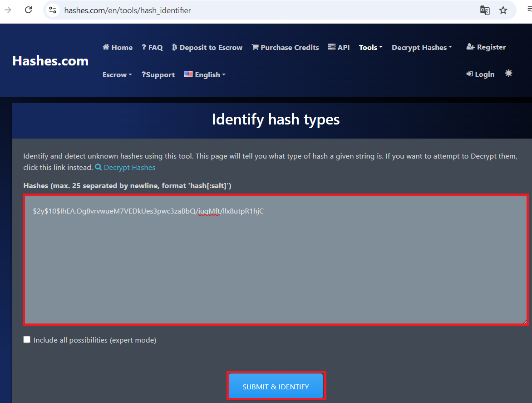Enable Include all possibilities checkbox
Screen dimensions: 532x403
[27, 339]
